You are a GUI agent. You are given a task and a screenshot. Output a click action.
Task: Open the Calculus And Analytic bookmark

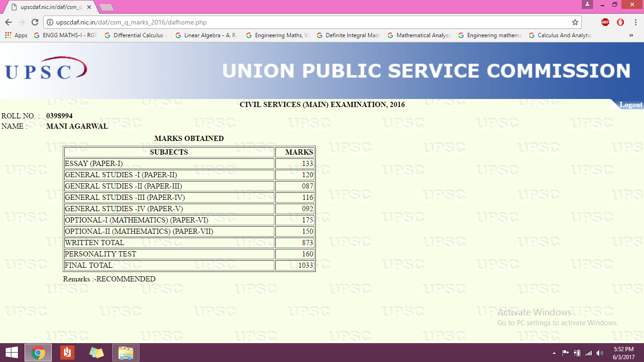point(560,35)
